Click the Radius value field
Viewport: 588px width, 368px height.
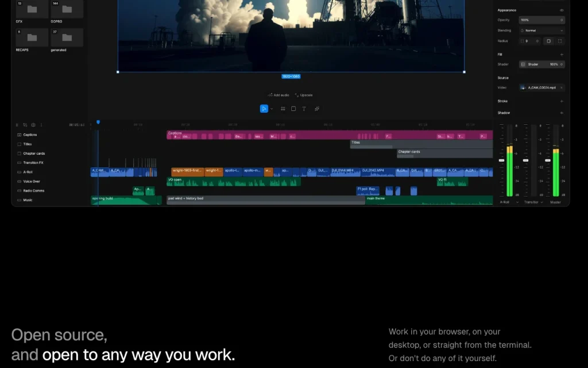pyautogui.click(x=530, y=41)
